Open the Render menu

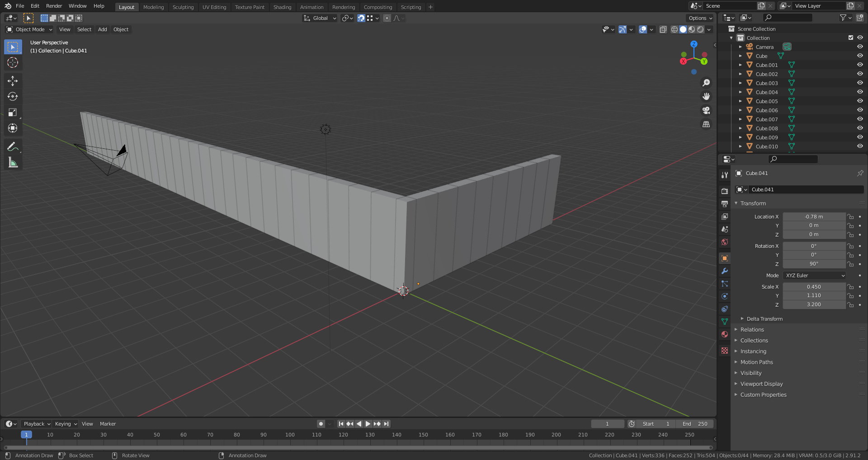point(54,6)
